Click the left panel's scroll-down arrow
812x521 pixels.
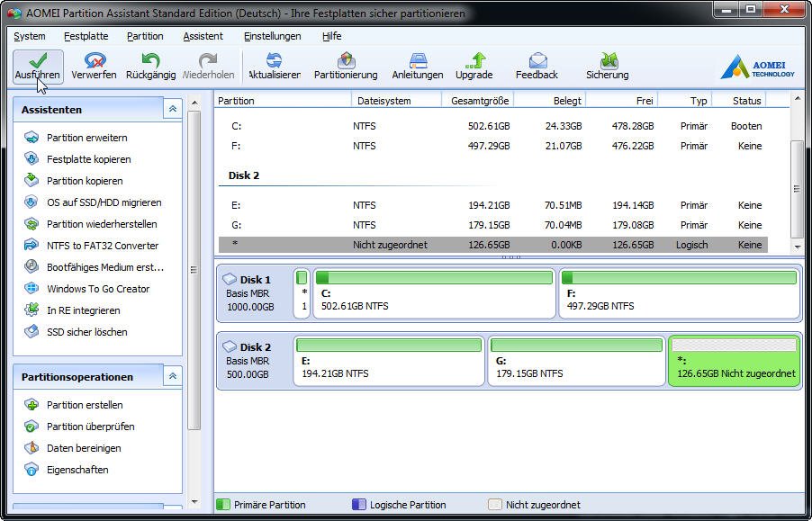tap(194, 501)
